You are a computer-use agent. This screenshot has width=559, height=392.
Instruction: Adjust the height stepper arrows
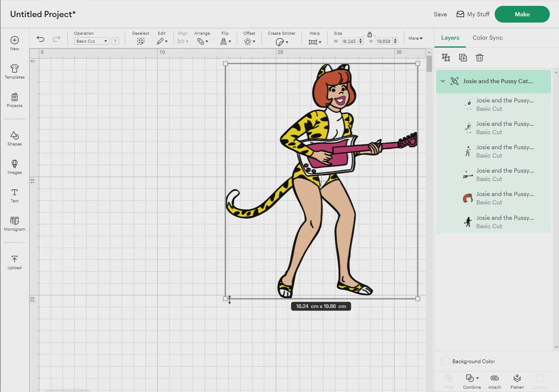coord(395,41)
